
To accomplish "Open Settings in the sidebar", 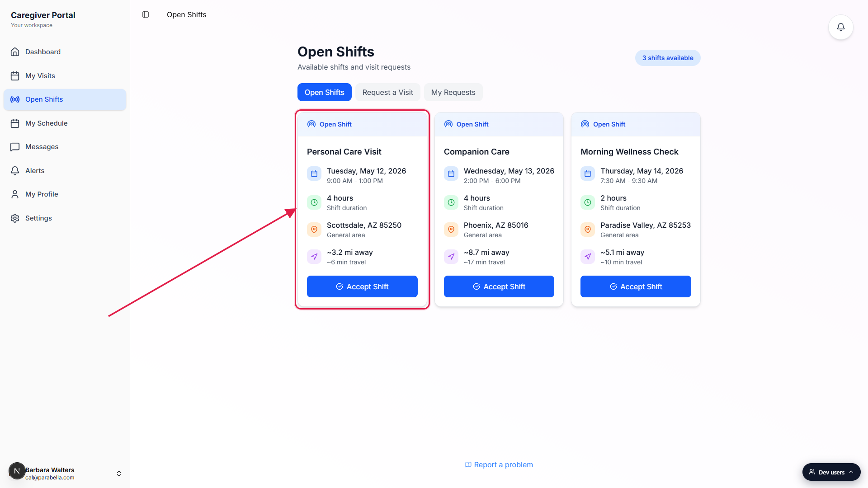I will (65, 218).
